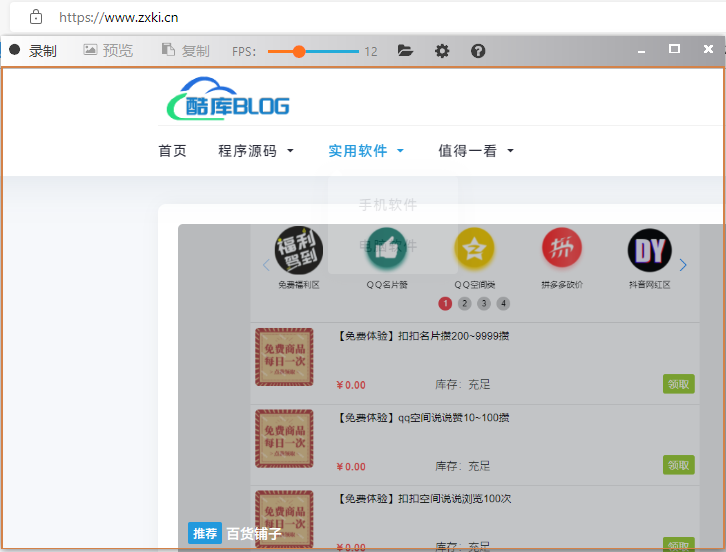Open the 抖音网红区 DY icon
The width and height of the screenshot is (726, 552).
650,251
